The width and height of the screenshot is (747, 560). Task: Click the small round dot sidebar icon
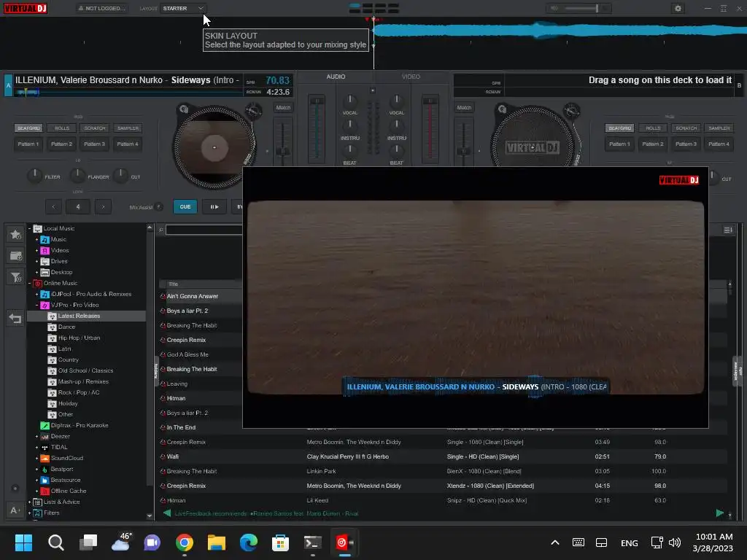pyautogui.click(x=15, y=488)
